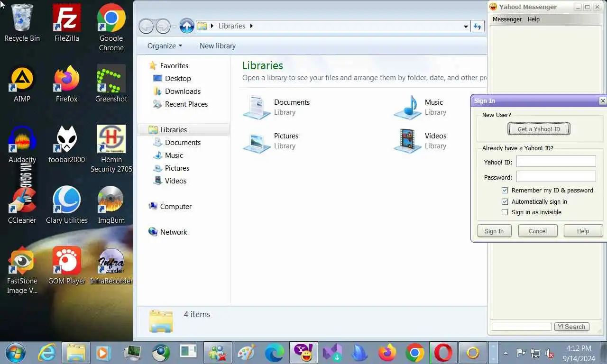The image size is (607, 364).
Task: Click the blue Up arrow button in Explorer
Action: click(187, 26)
